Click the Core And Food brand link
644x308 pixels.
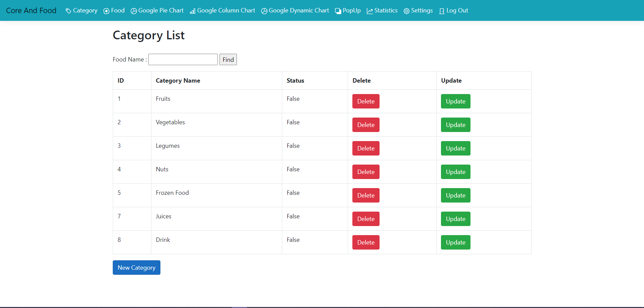tap(31, 10)
